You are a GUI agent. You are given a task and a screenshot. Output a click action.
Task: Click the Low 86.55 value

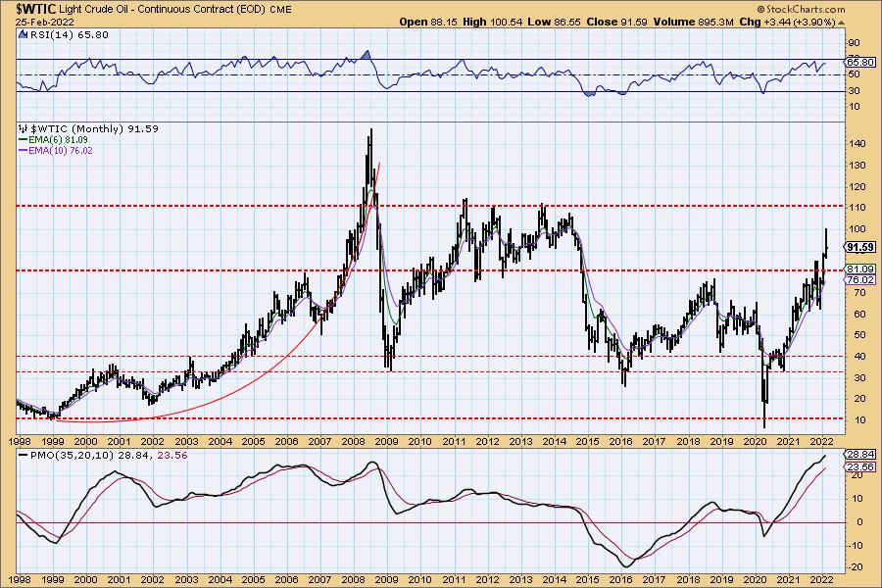555,22
